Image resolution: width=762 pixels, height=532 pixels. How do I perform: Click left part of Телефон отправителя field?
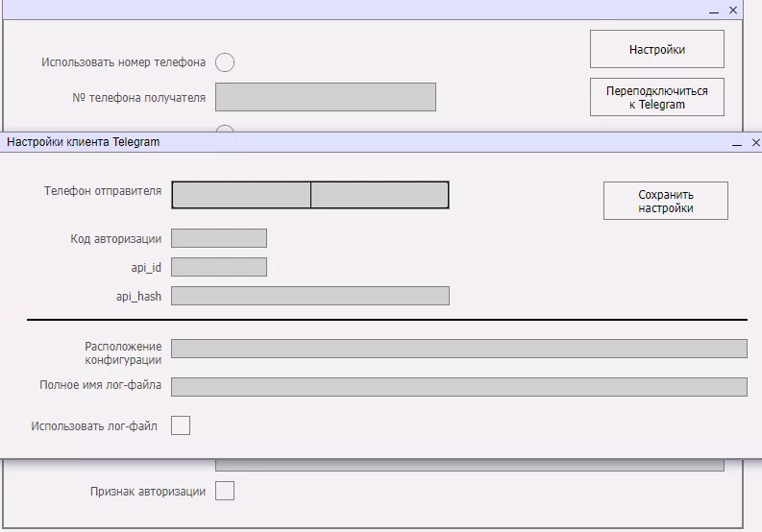241,195
